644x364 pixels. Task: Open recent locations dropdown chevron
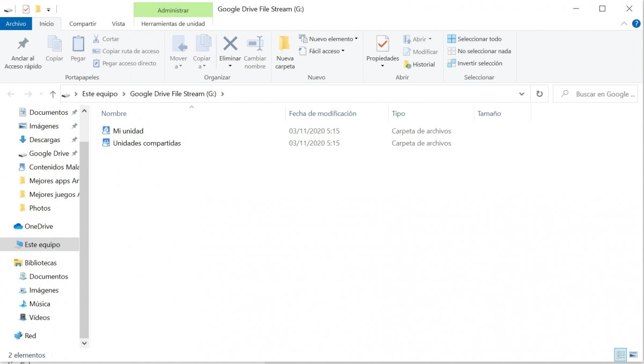click(41, 94)
